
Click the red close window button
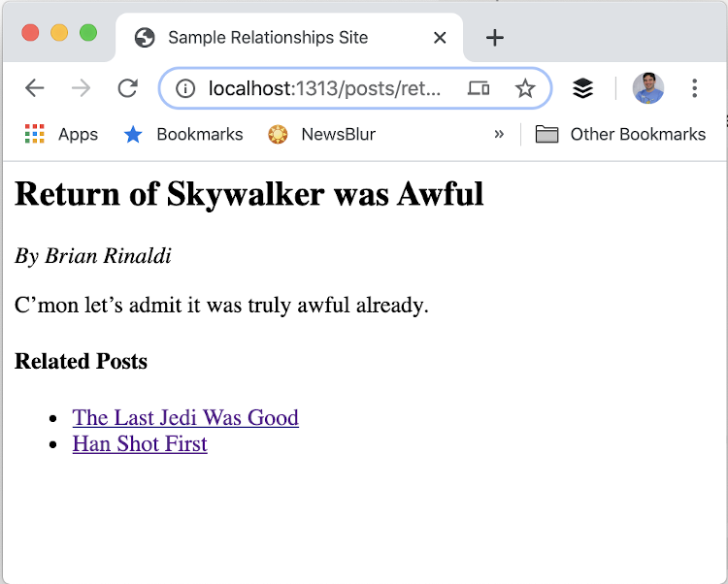coord(30,33)
